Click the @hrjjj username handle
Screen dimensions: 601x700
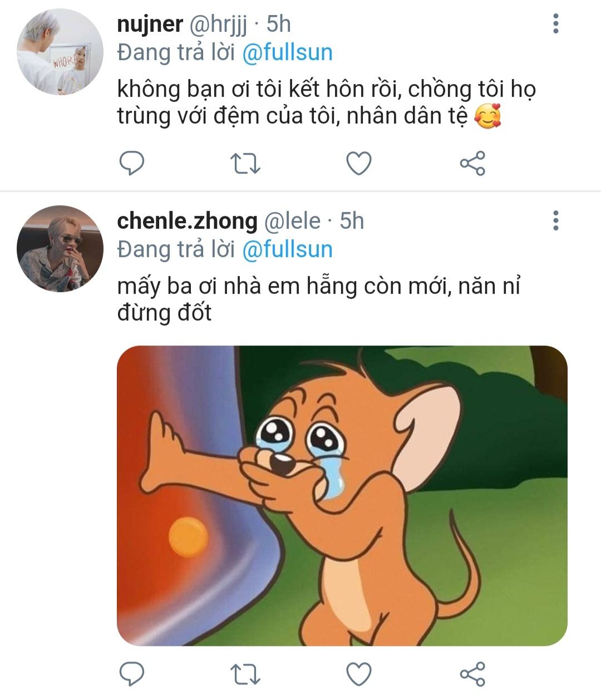point(219,24)
